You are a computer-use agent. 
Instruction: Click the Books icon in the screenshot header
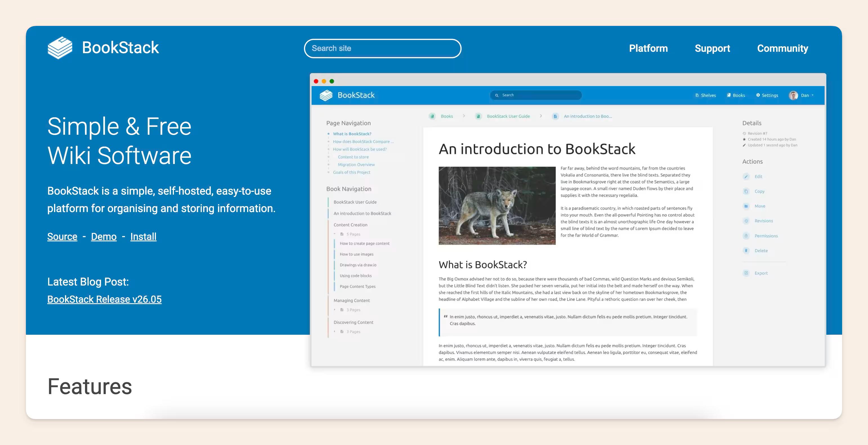click(x=729, y=95)
